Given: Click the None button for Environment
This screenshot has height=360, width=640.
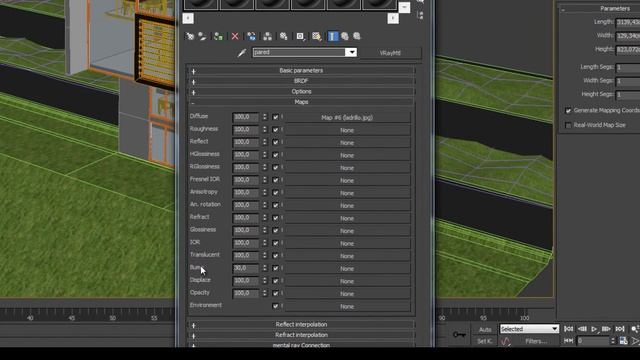Looking at the screenshot, I should tap(347, 307).
